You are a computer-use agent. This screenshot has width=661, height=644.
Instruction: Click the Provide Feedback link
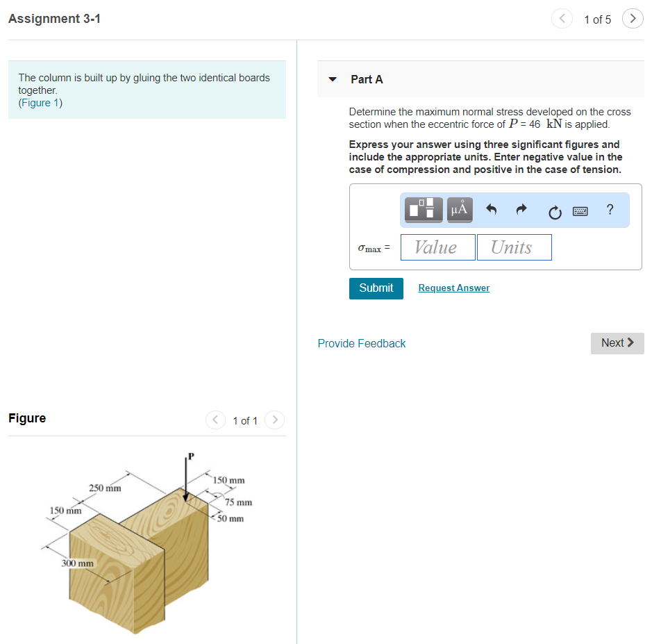pyautogui.click(x=361, y=343)
